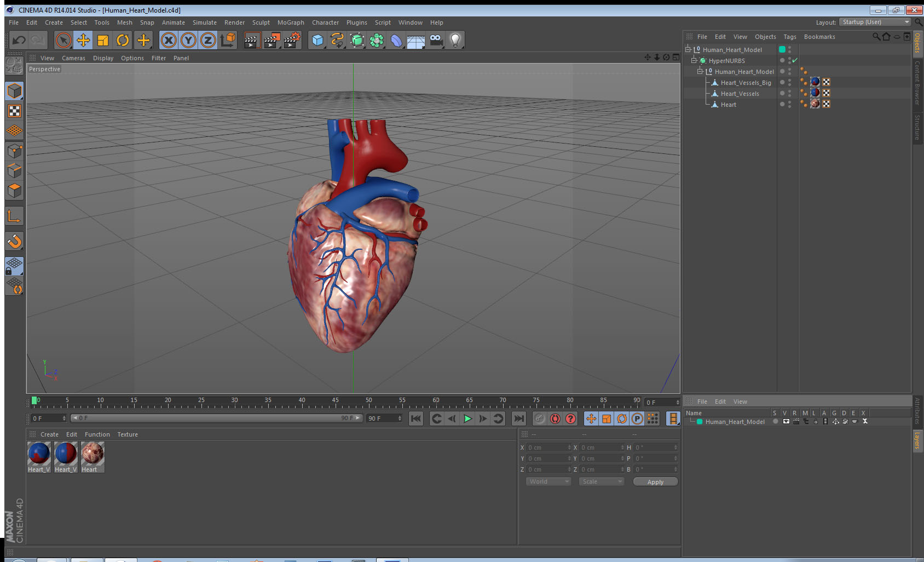Add a HyperNURBS generator icon
Image resolution: width=924 pixels, height=562 pixels.
pos(357,40)
